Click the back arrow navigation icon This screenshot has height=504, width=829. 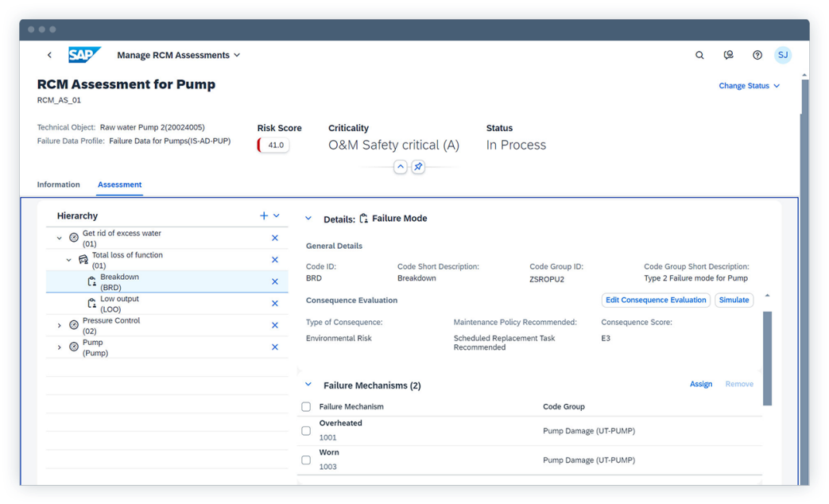[x=49, y=55]
